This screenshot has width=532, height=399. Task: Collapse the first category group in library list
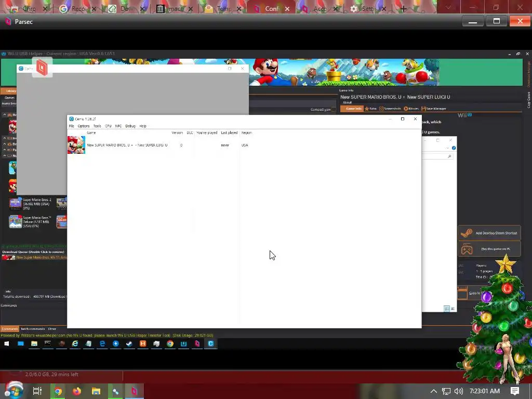click(x=5, y=115)
